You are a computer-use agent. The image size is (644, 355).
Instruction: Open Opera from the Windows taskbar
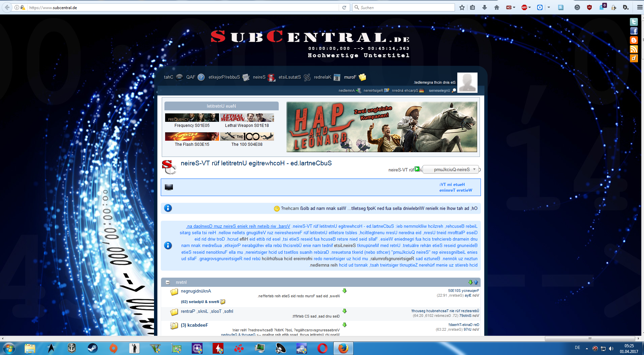point(323,348)
